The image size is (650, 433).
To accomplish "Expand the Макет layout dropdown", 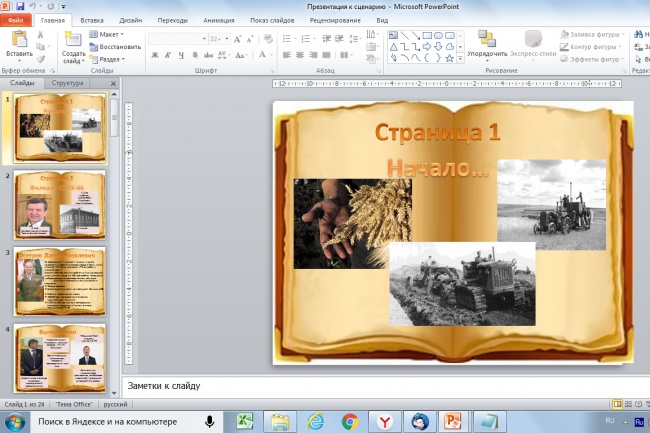I will [x=107, y=34].
